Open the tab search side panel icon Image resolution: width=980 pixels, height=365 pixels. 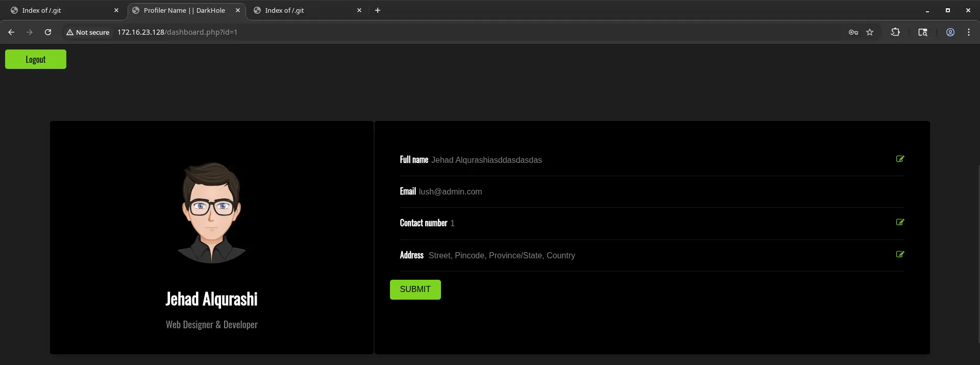tap(923, 32)
